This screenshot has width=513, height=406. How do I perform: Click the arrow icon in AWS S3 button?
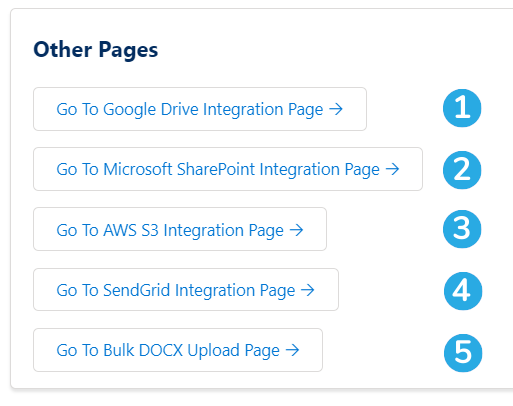pyautogui.click(x=296, y=230)
